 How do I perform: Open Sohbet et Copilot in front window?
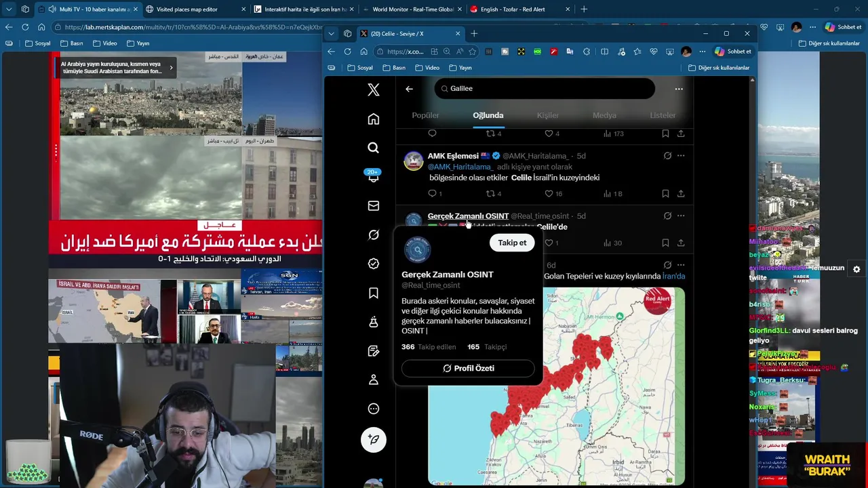(732, 52)
